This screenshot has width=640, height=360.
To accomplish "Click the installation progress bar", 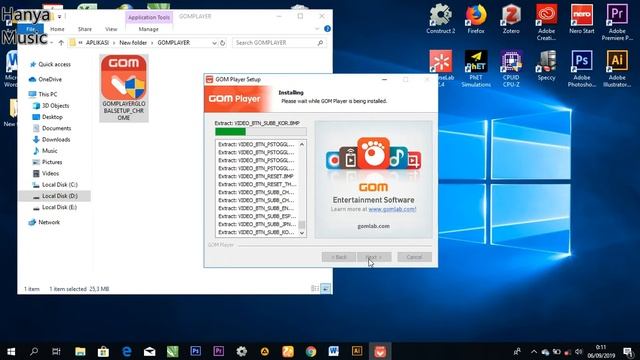I will 260,131.
